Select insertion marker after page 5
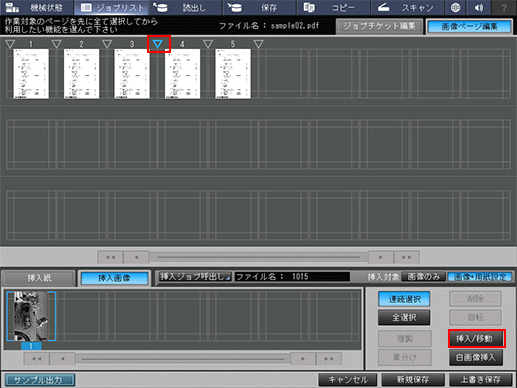The image size is (517, 388). tap(258, 44)
